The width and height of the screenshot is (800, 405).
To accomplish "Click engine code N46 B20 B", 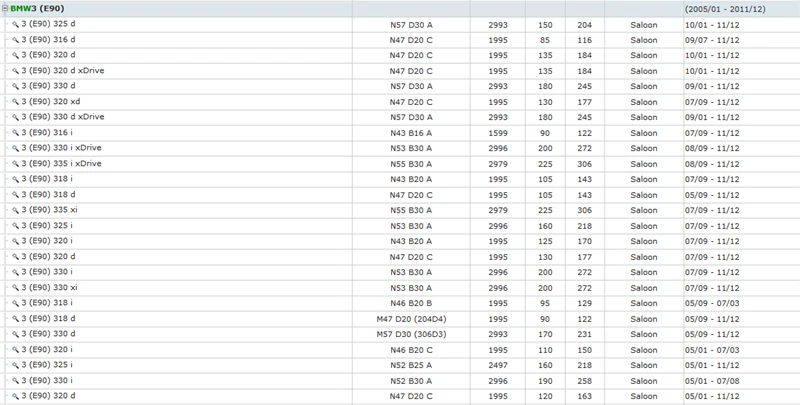I will (x=411, y=303).
